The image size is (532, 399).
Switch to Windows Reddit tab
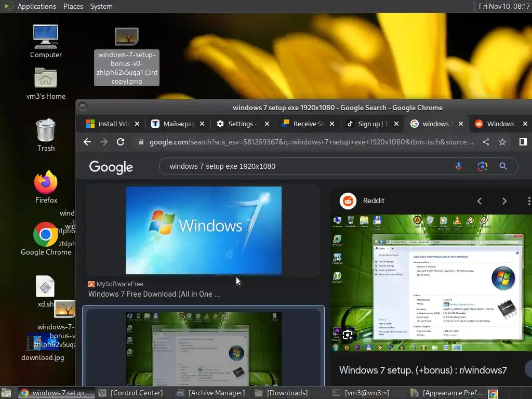click(500, 124)
